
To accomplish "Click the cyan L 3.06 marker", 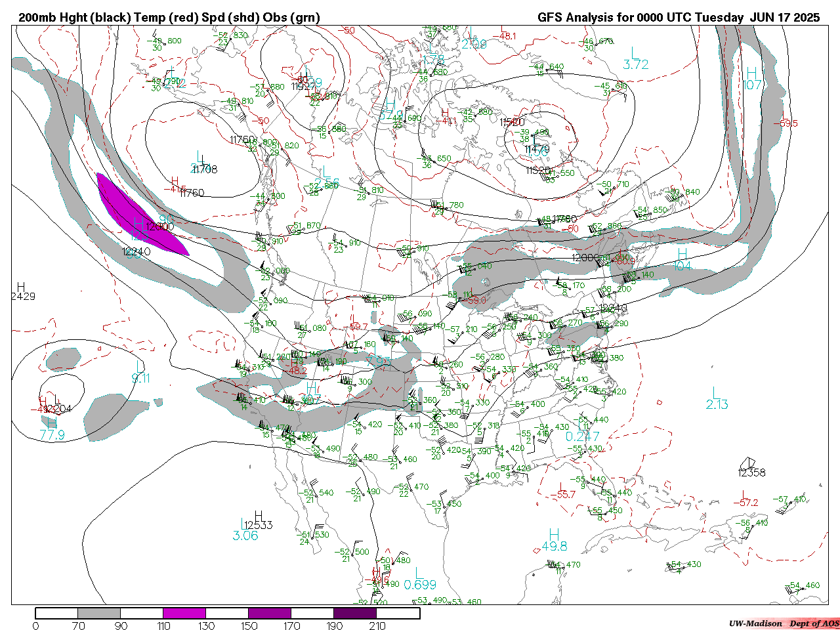I will pos(245,531).
